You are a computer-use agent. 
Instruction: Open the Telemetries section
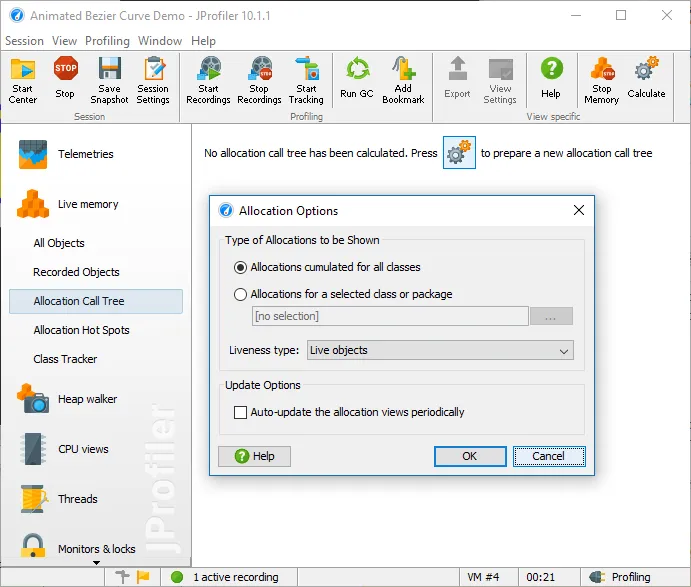pyautogui.click(x=66, y=154)
